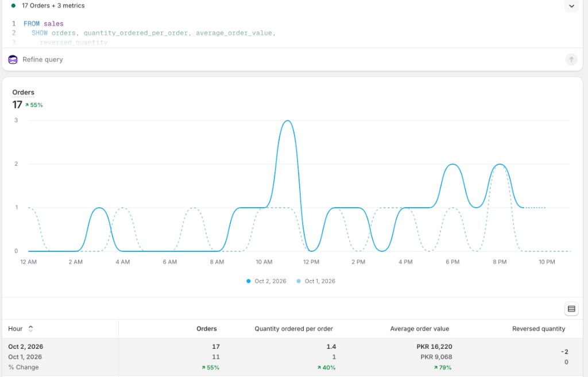Viewport: 588px width, 377px height.
Task: Click the 11 orders value for Oct 1
Action: [216, 357]
